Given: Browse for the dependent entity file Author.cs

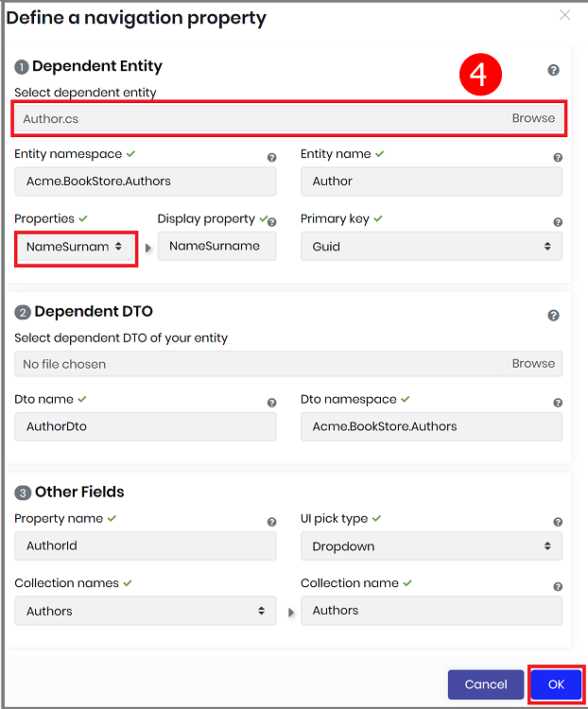Looking at the screenshot, I should (x=533, y=118).
